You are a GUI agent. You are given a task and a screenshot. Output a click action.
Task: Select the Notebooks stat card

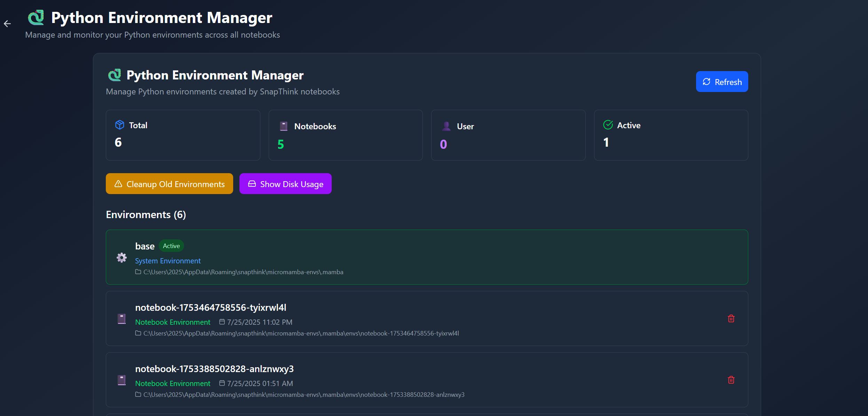click(345, 135)
